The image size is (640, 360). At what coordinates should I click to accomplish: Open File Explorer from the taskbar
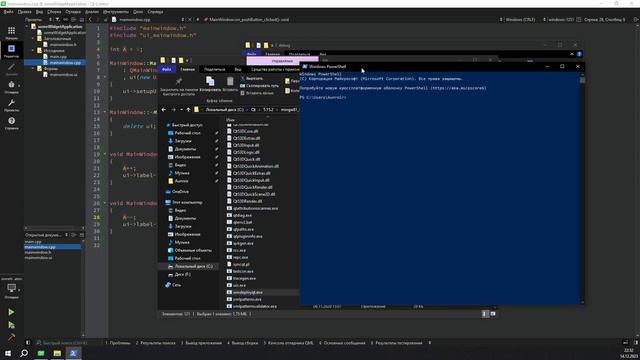(57, 353)
